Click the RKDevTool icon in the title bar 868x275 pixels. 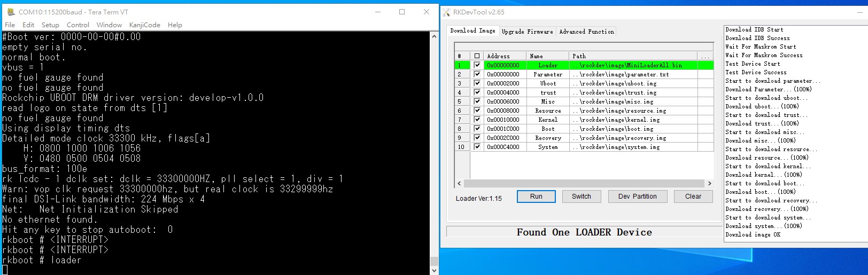(446, 12)
